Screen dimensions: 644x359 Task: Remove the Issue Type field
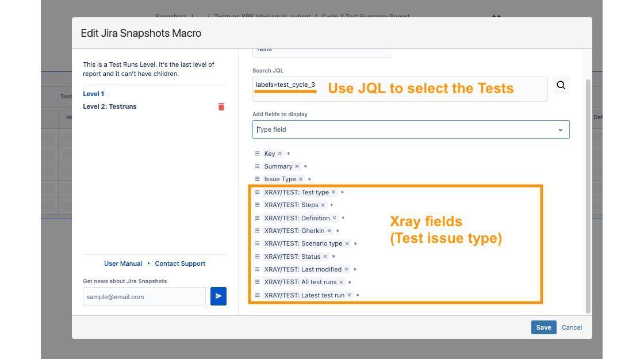(301, 179)
